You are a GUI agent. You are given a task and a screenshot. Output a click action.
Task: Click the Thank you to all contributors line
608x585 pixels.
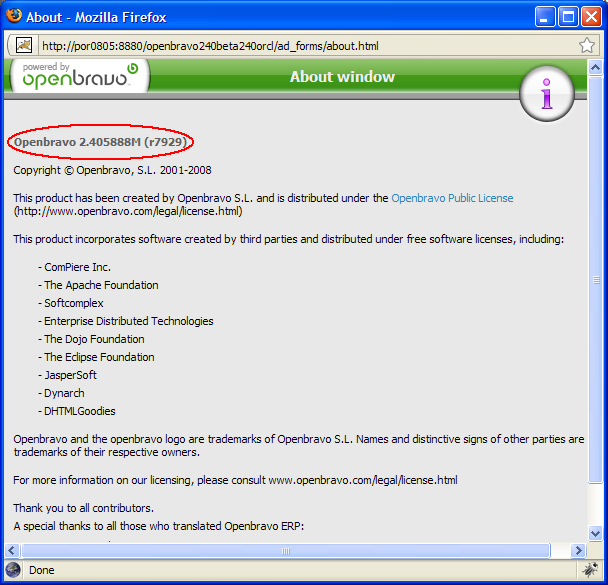[83, 508]
